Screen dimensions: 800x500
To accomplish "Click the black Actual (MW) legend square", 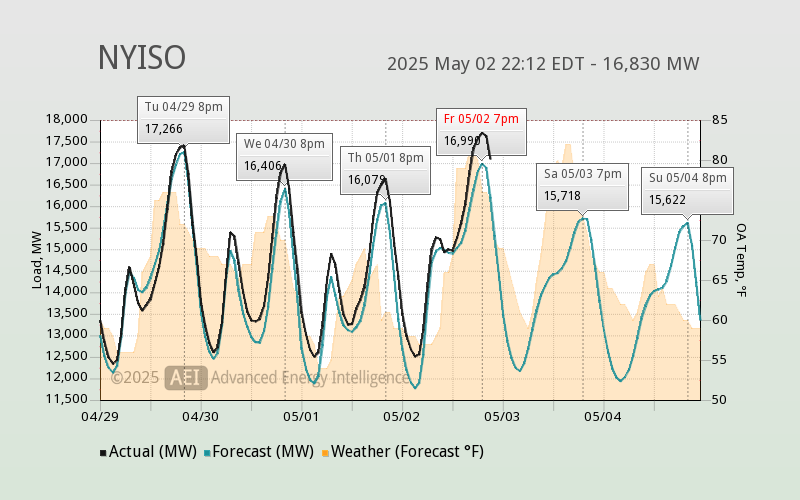I will [x=103, y=453].
